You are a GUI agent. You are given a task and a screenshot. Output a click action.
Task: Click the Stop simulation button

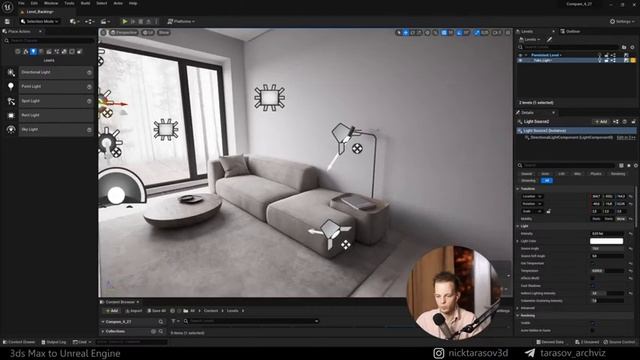click(x=141, y=21)
